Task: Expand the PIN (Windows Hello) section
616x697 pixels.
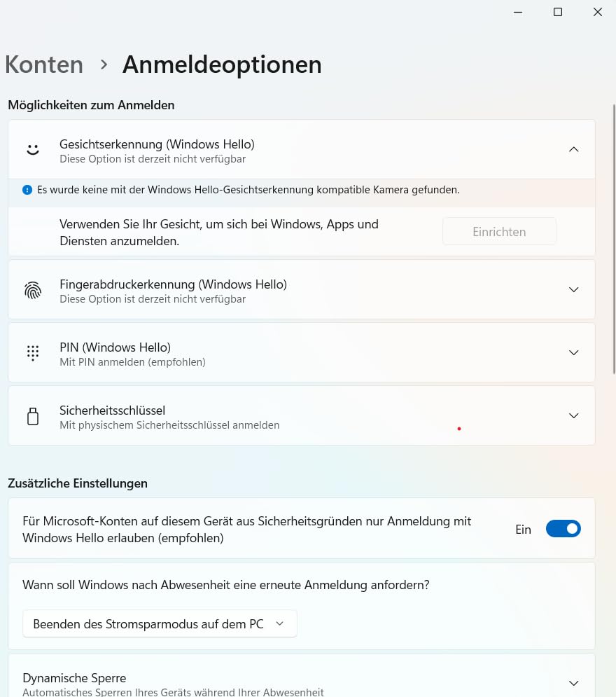Action: pos(574,353)
